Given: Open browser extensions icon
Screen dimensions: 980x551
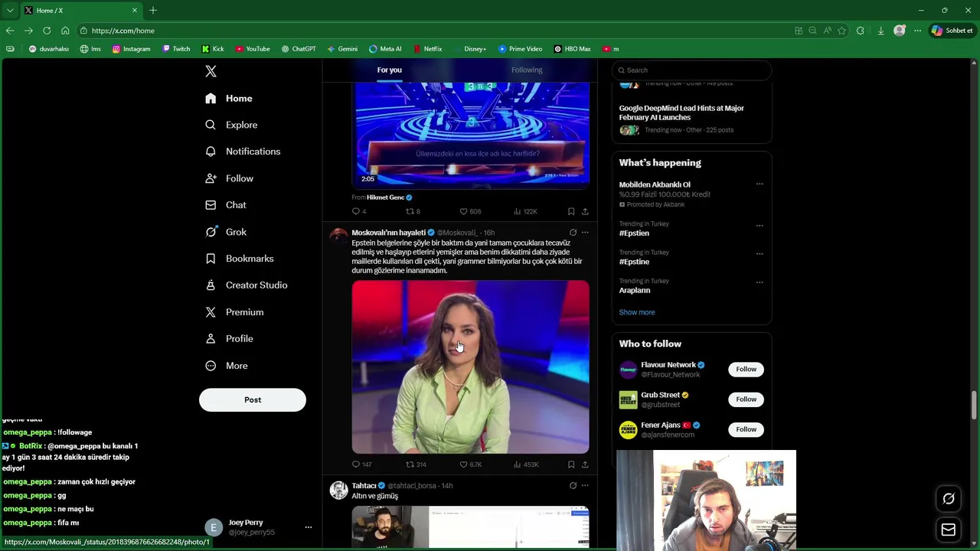Looking at the screenshot, I should coord(861,31).
